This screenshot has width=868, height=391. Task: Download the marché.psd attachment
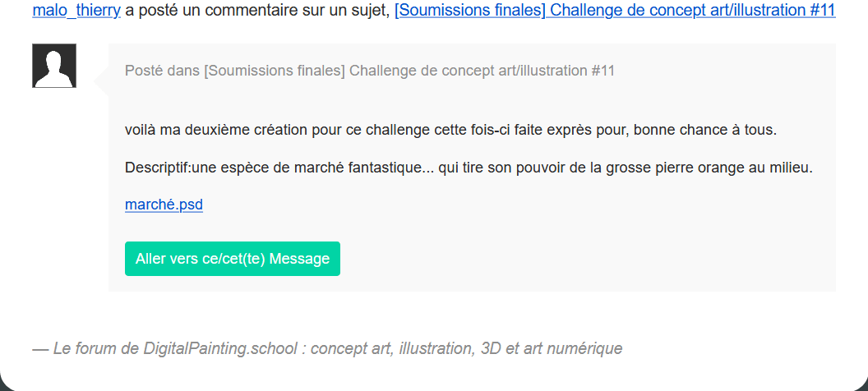click(x=164, y=205)
